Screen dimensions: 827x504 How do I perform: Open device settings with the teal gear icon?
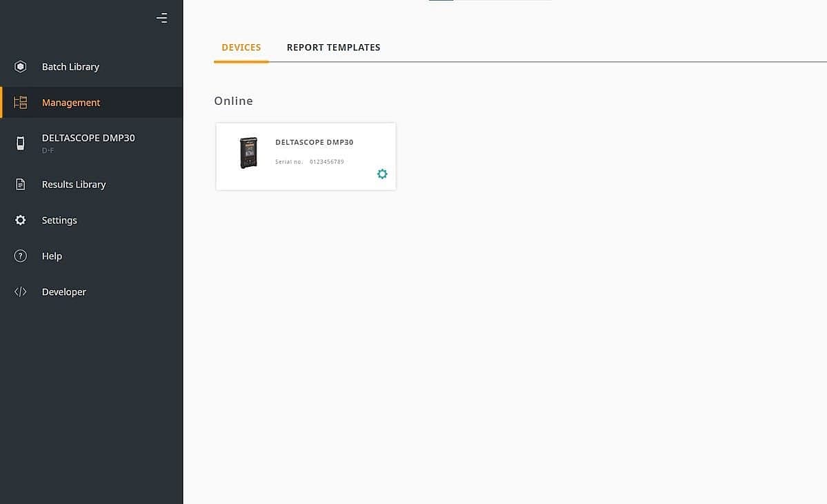(382, 174)
